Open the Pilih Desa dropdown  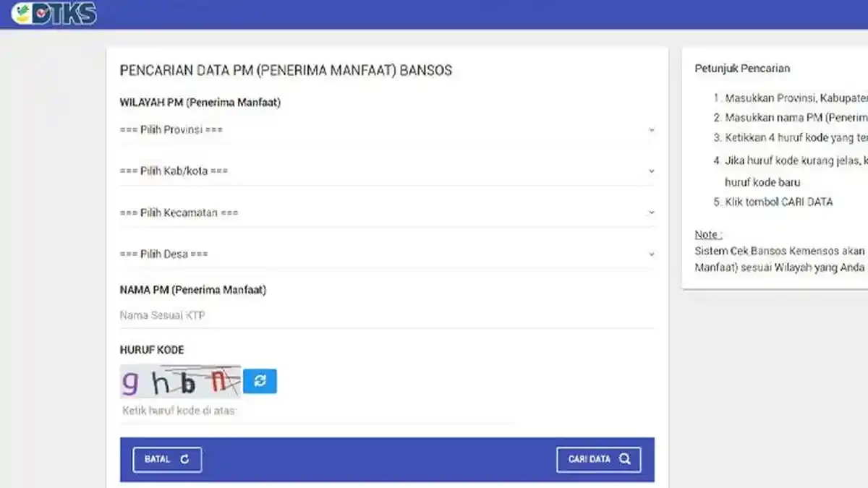pyautogui.click(x=387, y=254)
